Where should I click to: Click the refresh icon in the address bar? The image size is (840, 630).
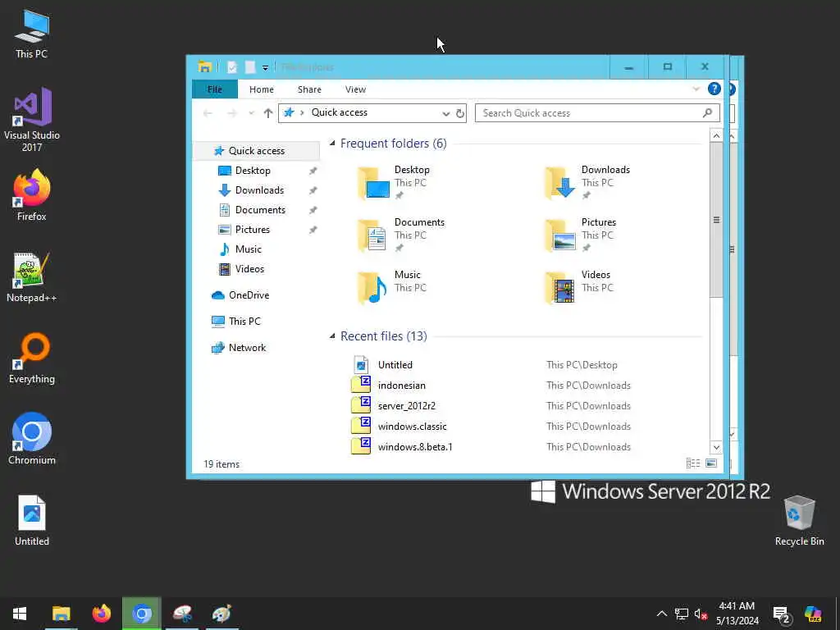[x=459, y=113]
